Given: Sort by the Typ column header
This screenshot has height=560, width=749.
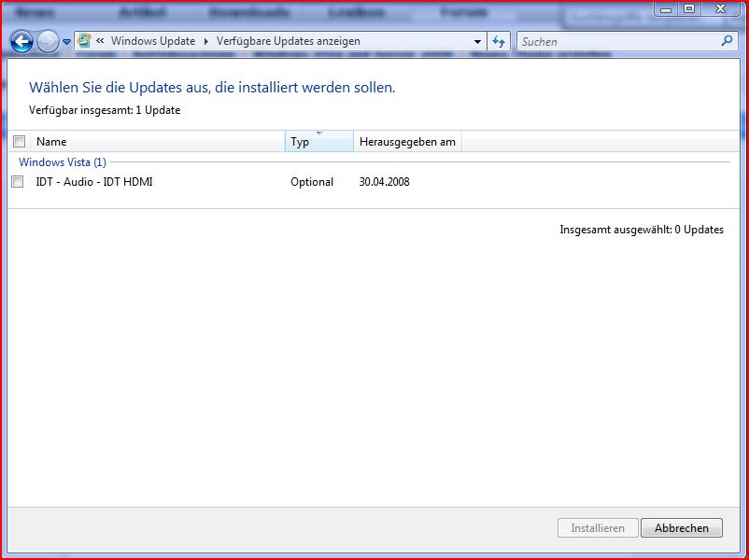Looking at the screenshot, I should 319,141.
